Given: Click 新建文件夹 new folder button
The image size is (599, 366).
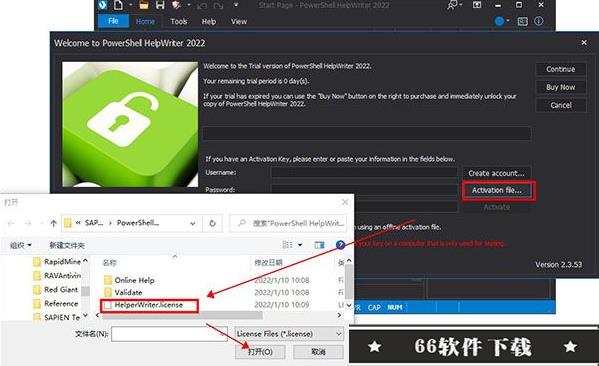Looking at the screenshot, I should 67,245.
